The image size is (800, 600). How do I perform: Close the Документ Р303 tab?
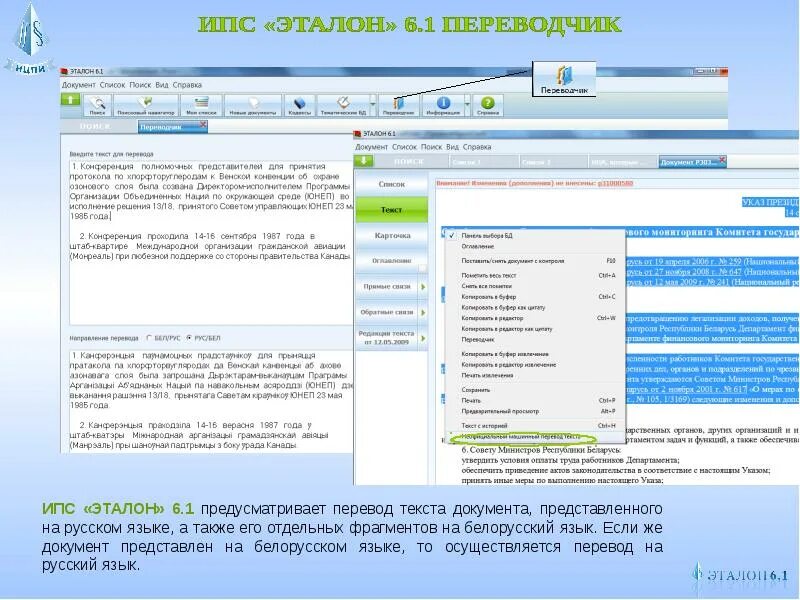coord(721,161)
